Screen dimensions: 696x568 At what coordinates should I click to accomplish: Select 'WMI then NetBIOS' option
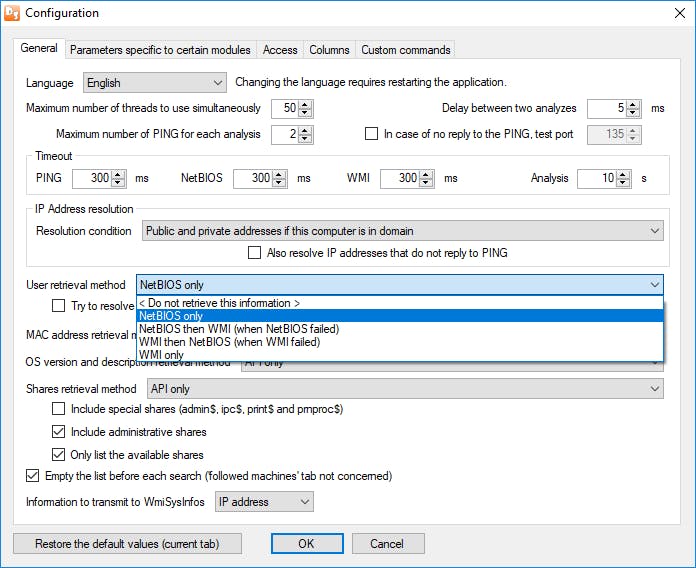(399, 342)
